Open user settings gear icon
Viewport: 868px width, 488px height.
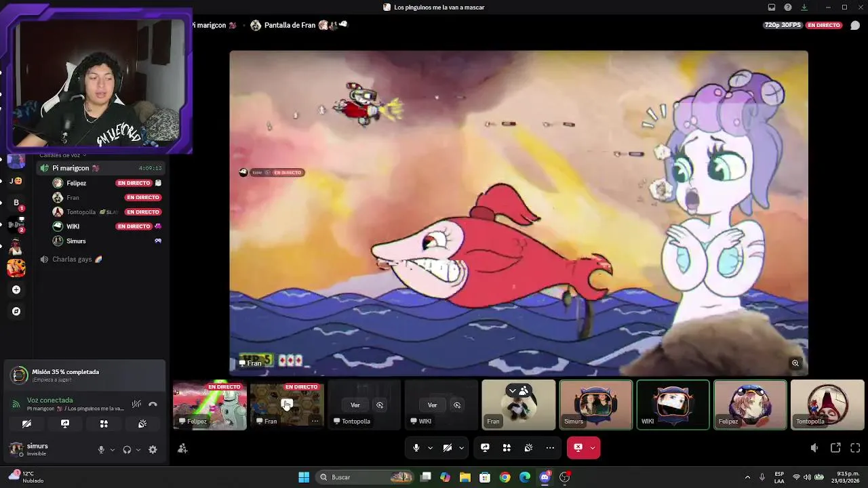(153, 449)
